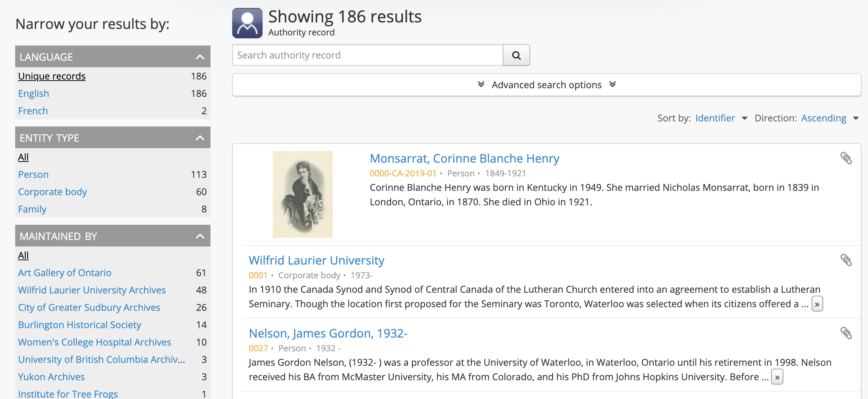Open Monsarrat, Corinne Blanche Henry record
The image size is (868, 399).
tap(464, 159)
